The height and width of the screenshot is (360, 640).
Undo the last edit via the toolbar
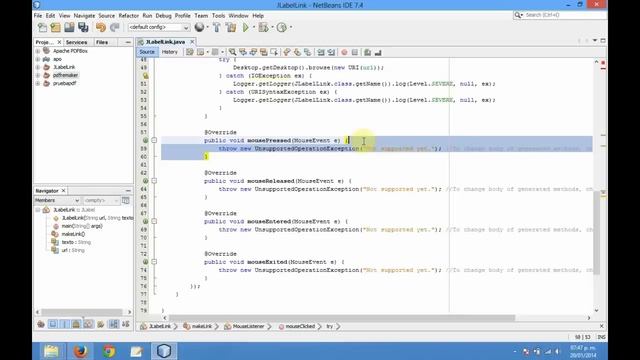coord(101,27)
